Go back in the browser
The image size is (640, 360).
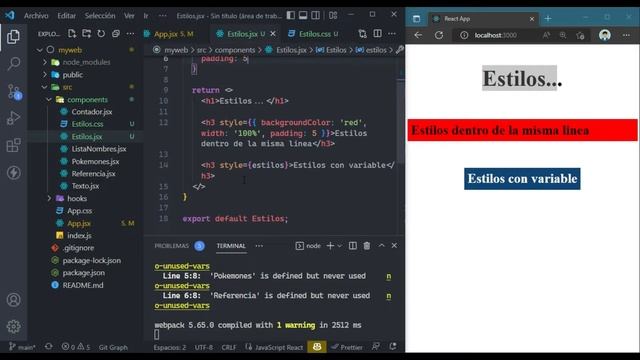[x=418, y=35]
